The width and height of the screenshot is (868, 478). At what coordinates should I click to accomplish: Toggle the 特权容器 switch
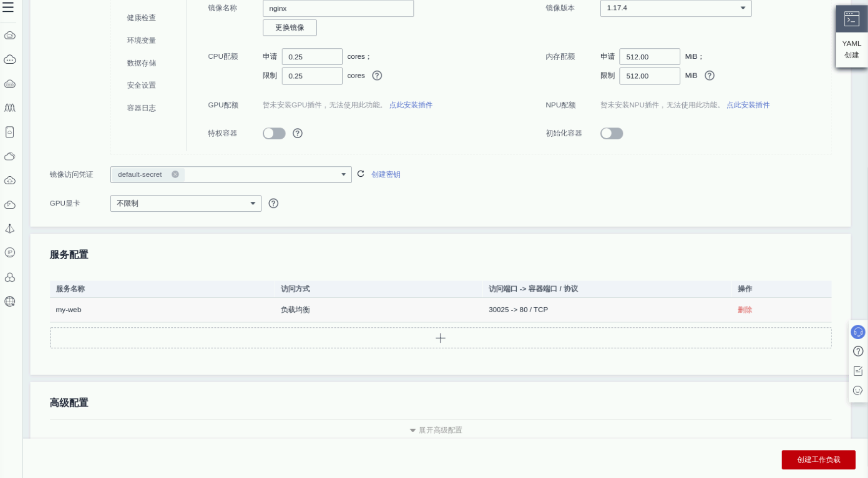pos(274,133)
